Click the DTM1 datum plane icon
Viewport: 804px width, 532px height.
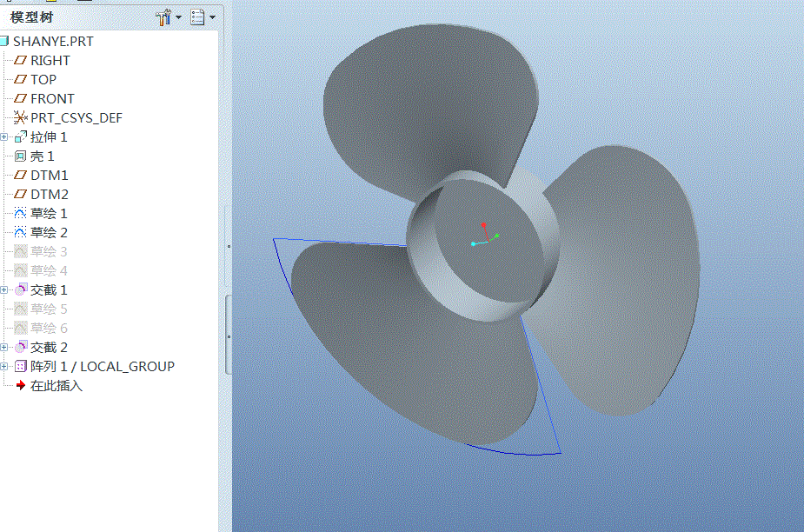tap(20, 176)
